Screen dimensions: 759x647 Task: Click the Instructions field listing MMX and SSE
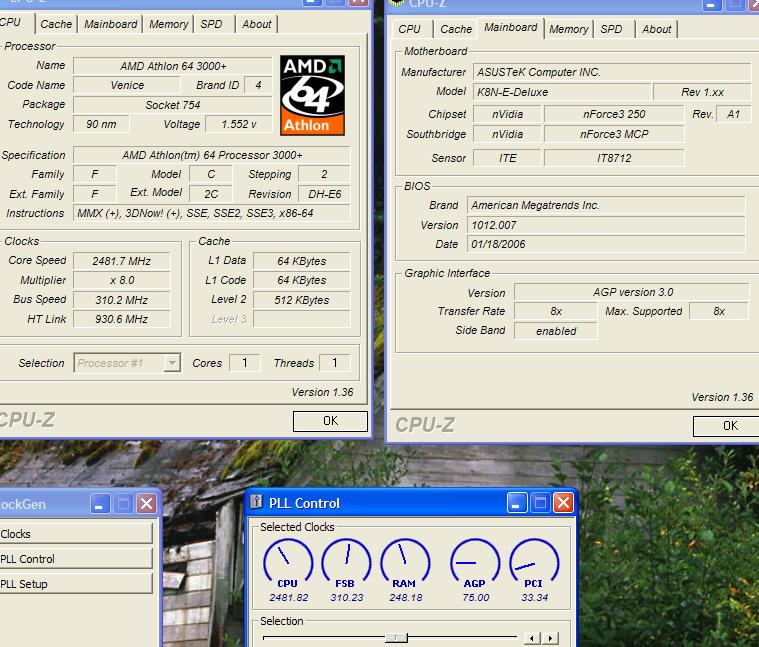tap(212, 213)
